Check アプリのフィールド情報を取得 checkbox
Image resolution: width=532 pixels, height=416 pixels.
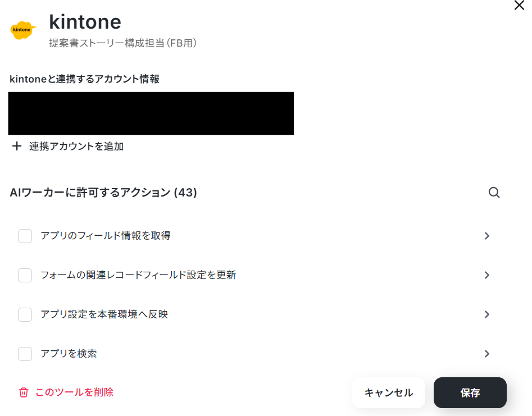[25, 236]
